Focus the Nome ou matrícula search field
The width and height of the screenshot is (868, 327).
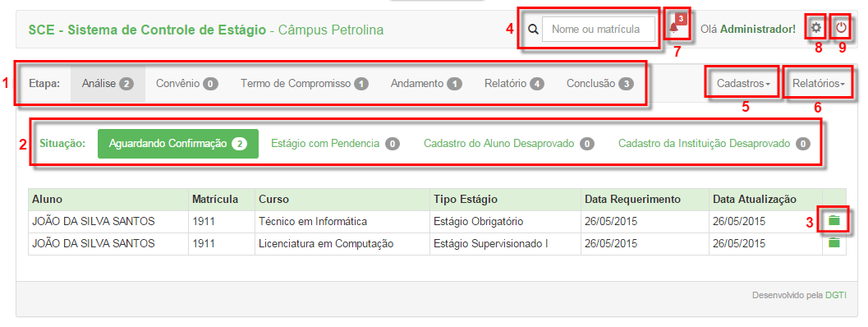tap(599, 30)
